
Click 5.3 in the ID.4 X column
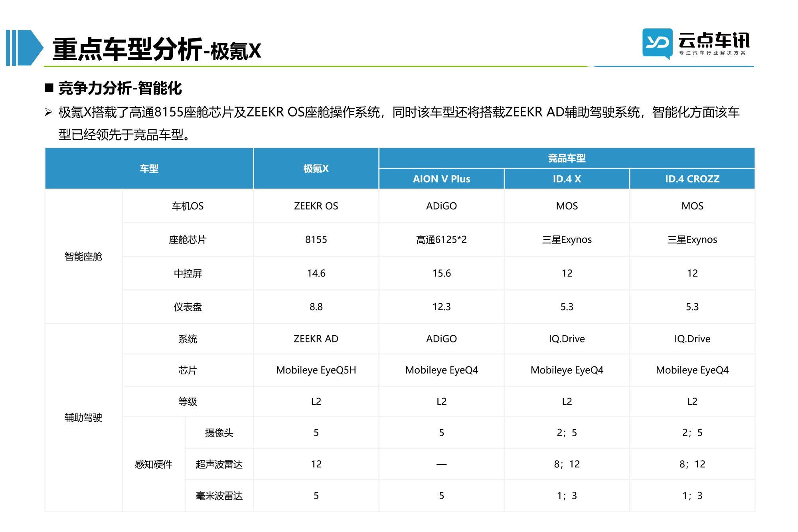pyautogui.click(x=567, y=307)
